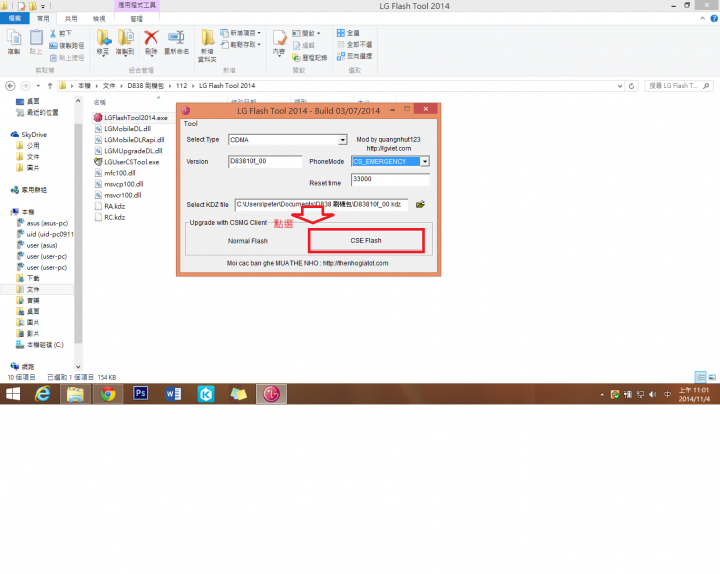Open the Select Type CDMA dropdown
The width and height of the screenshot is (720, 574).
[x=343, y=140]
